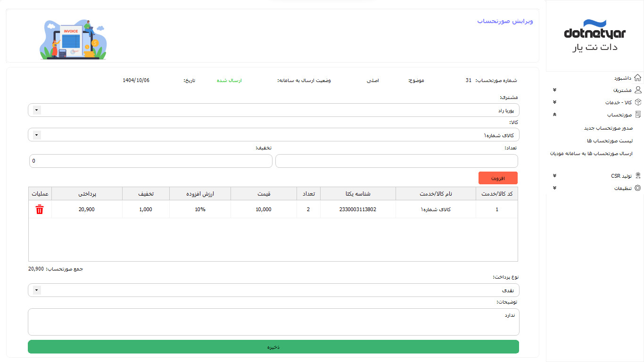Expand the customers (مشتریان) menu chevron
Screen dimensions: 644x362
(x=554, y=90)
